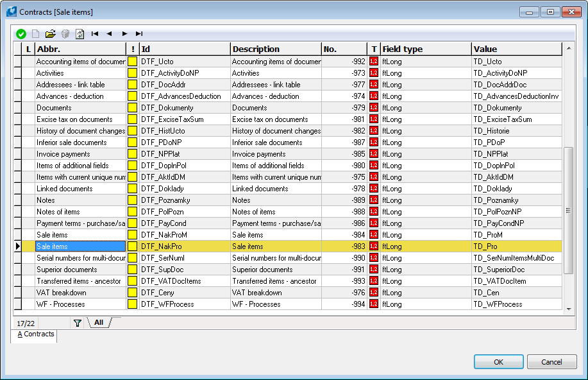This screenshot has height=380, width=588.
Task: Click the filter funnel icon
Action: coord(77,323)
